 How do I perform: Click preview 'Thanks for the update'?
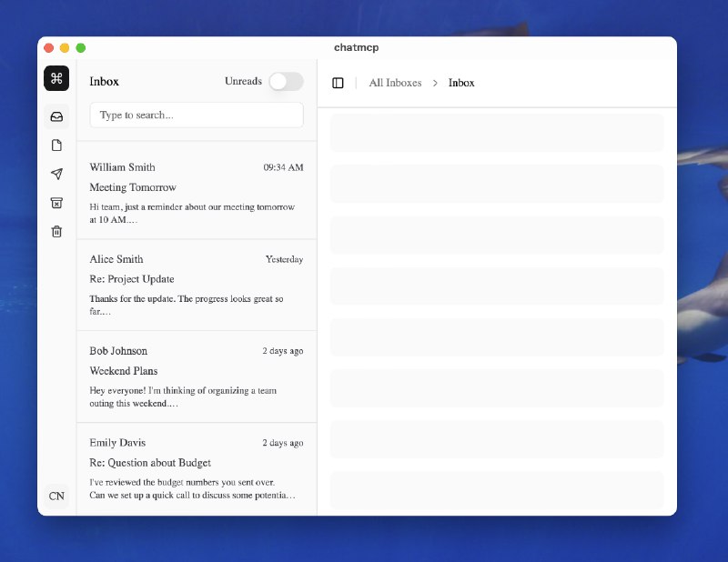click(187, 305)
